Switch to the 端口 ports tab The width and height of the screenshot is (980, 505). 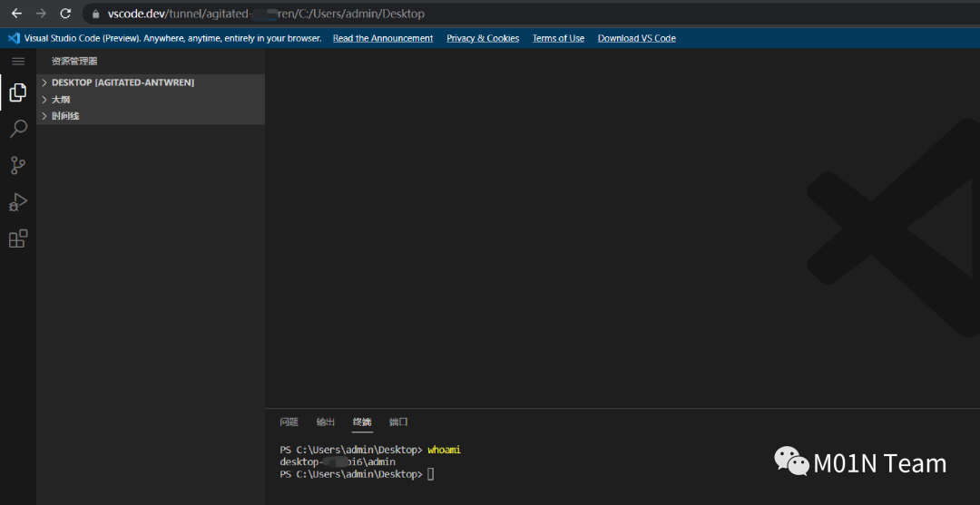click(398, 422)
